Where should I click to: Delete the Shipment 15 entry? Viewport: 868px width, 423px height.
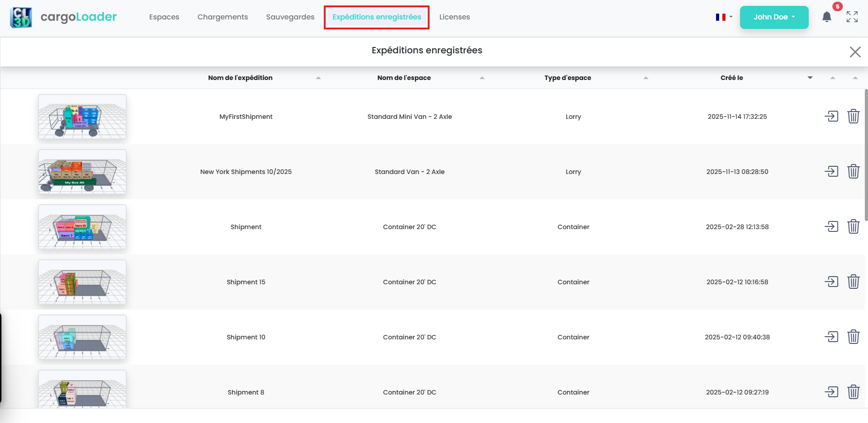(x=853, y=282)
